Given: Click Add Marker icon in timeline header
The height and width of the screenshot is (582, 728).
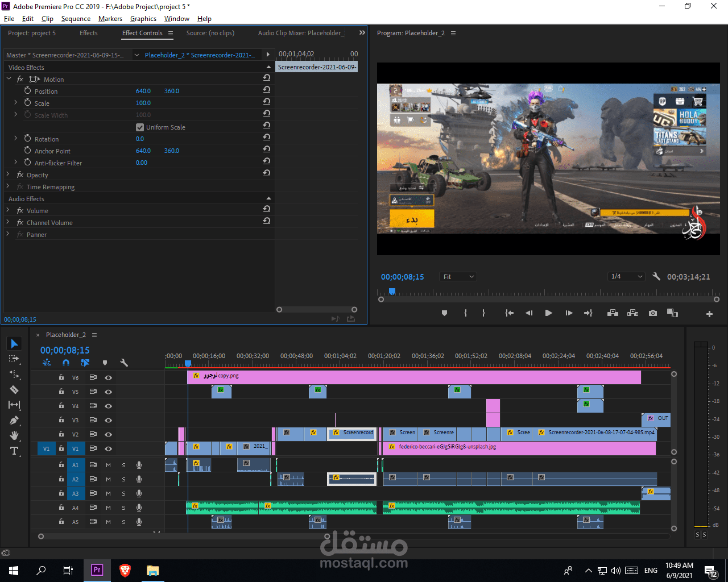Looking at the screenshot, I should point(105,363).
